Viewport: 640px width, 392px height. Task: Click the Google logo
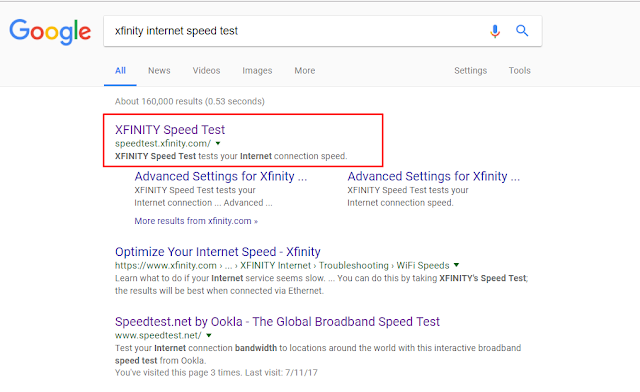coord(50,31)
